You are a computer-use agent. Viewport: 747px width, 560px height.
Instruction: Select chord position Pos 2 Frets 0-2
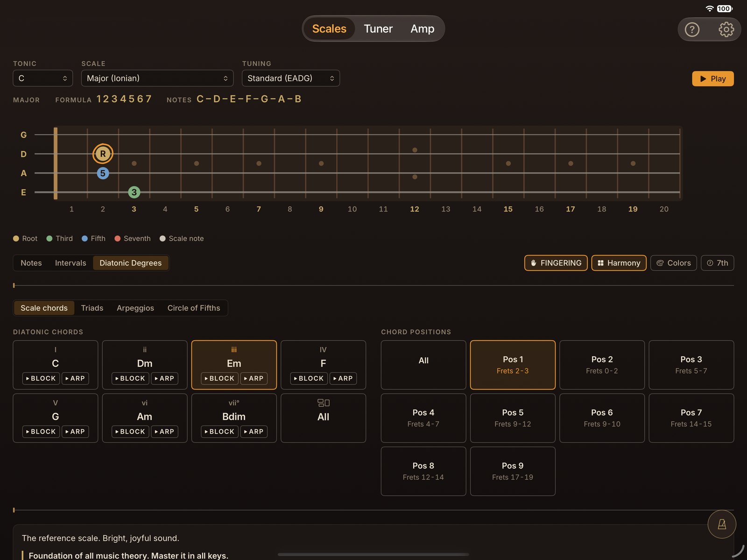[x=602, y=365]
